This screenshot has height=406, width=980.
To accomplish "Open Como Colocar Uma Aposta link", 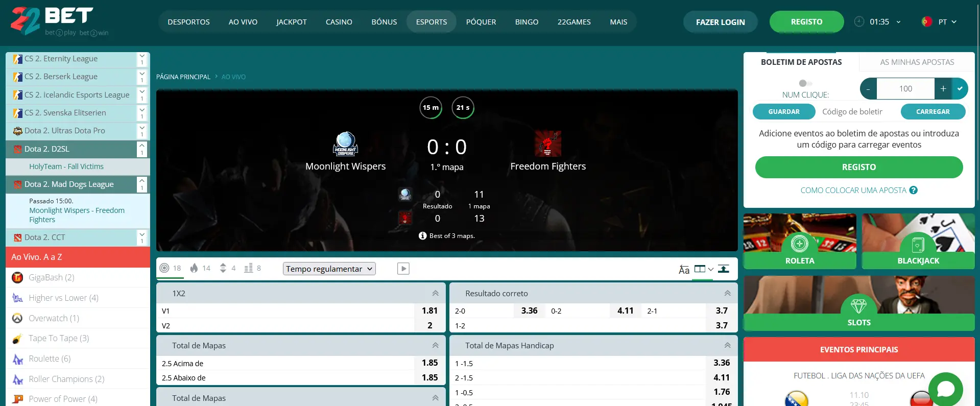I will pyautogui.click(x=853, y=190).
